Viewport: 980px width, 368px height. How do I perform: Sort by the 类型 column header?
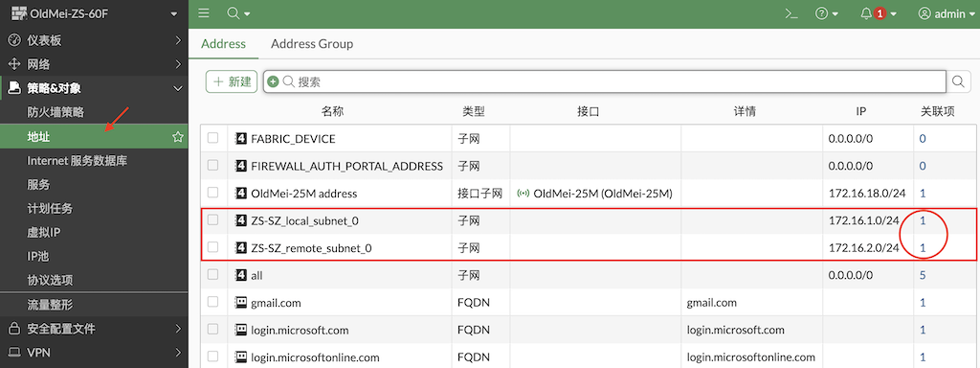tap(473, 111)
